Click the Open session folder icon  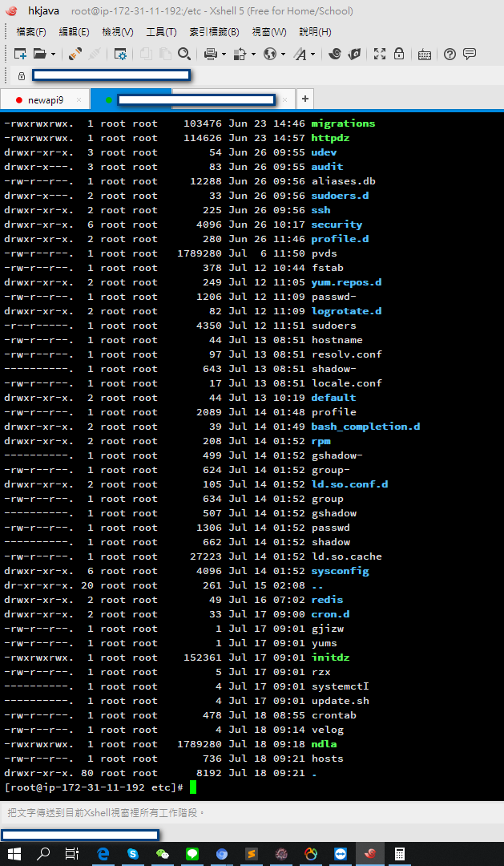coord(40,54)
